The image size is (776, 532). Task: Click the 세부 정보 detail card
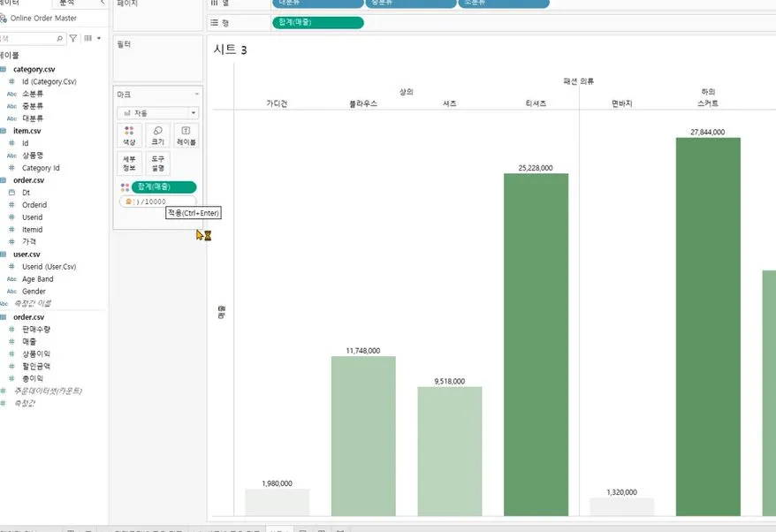point(129,163)
